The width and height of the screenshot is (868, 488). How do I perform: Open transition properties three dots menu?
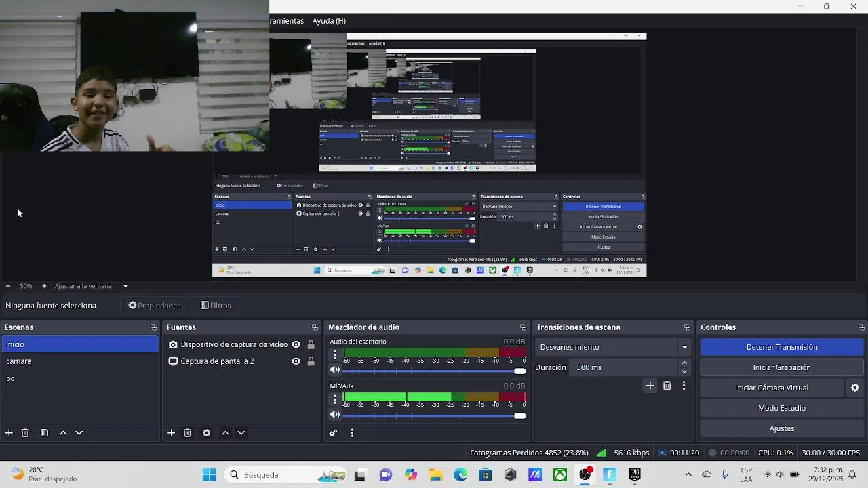[x=684, y=386]
